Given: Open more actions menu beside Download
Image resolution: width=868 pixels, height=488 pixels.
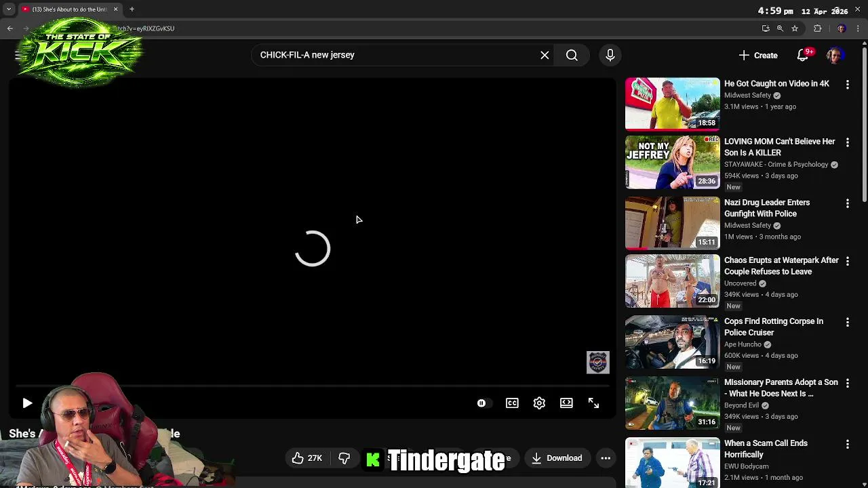Looking at the screenshot, I should click(606, 458).
